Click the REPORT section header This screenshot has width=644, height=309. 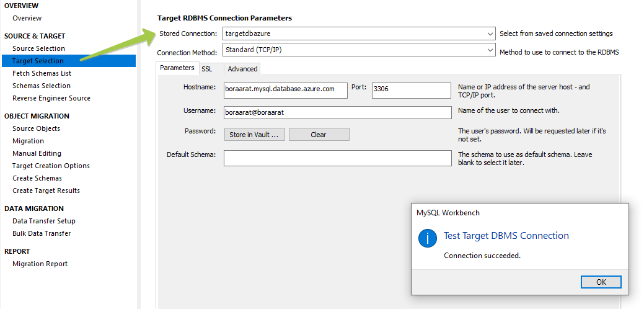pyautogui.click(x=17, y=251)
